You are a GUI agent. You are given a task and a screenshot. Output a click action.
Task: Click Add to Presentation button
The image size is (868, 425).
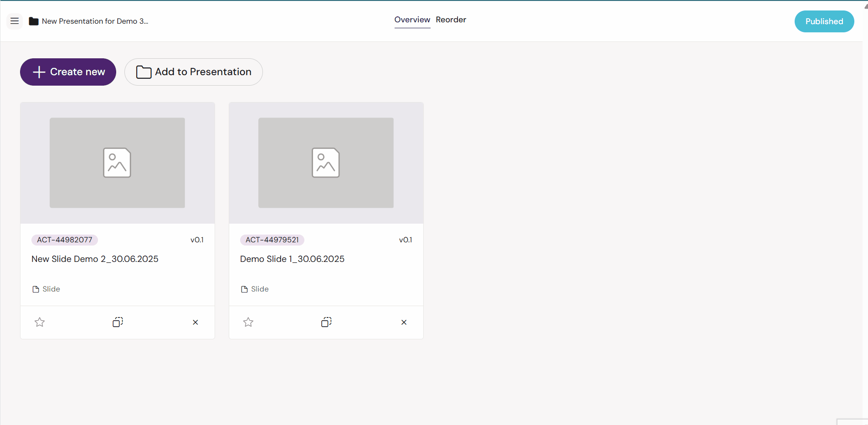click(x=194, y=72)
